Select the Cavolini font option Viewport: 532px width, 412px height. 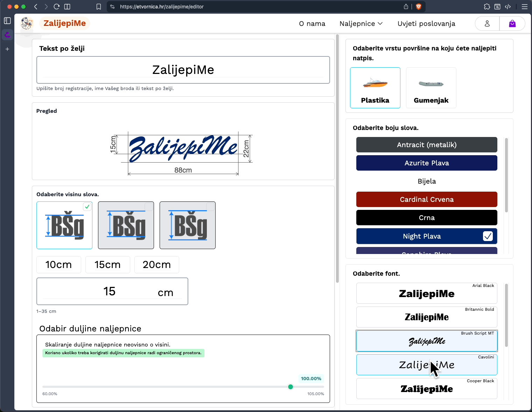click(426, 365)
